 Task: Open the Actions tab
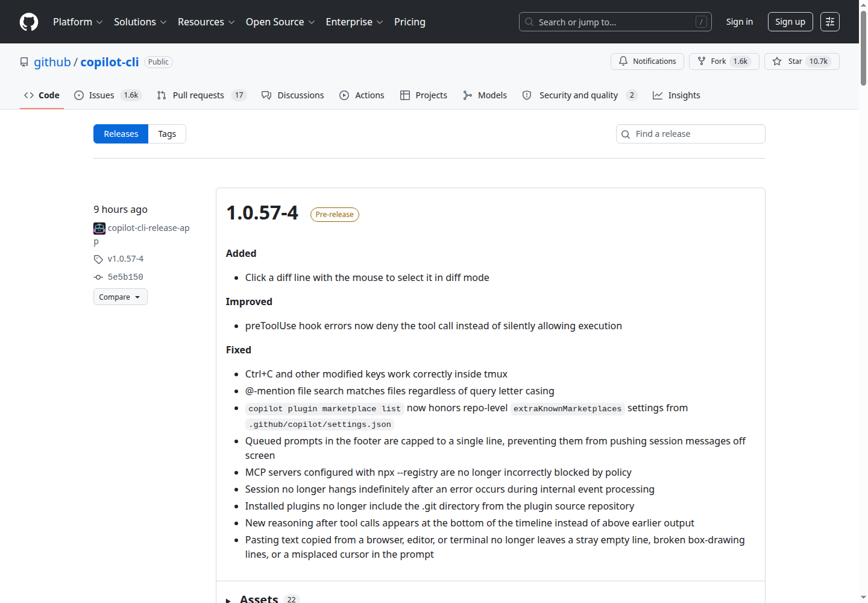click(362, 95)
